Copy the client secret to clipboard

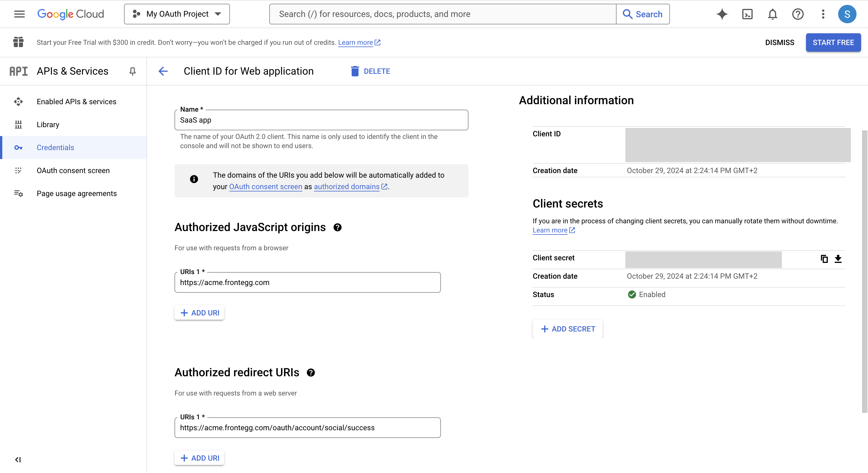[x=824, y=259]
